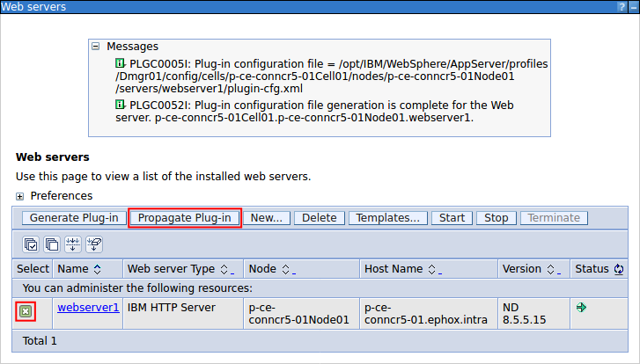Screen dimensions: 640x364
Task: Toggle the webserver1 selection checkbox
Action: (26, 310)
